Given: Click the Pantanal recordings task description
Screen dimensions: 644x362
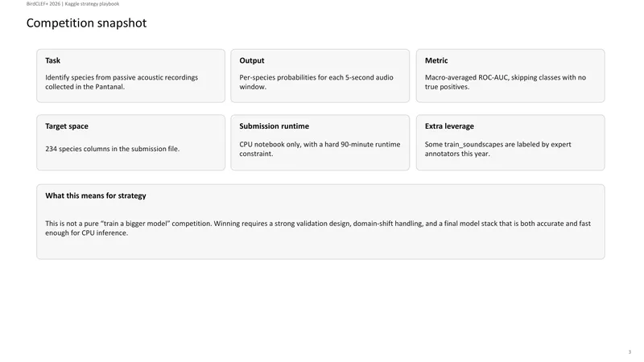Looking at the screenshot, I should pyautogui.click(x=122, y=82).
